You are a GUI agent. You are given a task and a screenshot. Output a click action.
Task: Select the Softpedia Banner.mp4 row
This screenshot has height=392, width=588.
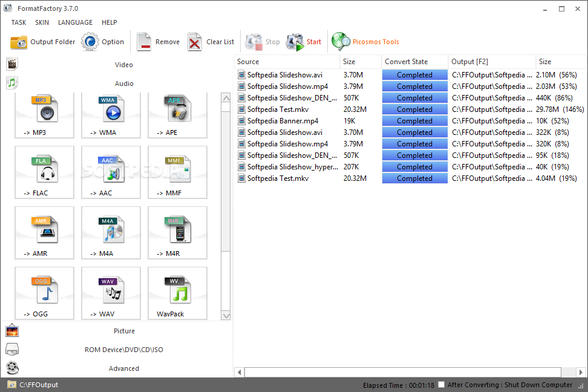click(411, 121)
